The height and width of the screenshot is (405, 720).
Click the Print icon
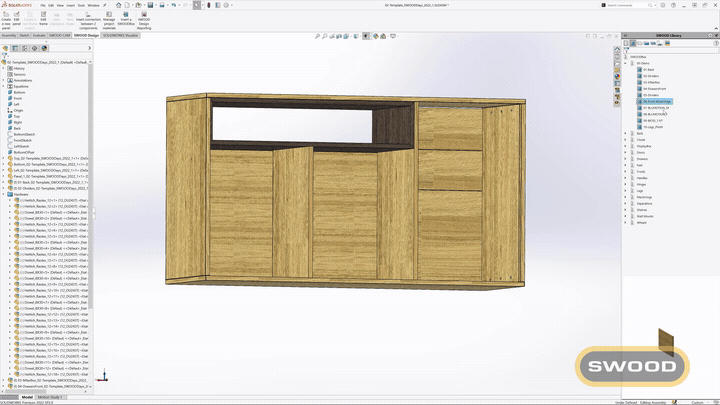click(x=162, y=5)
